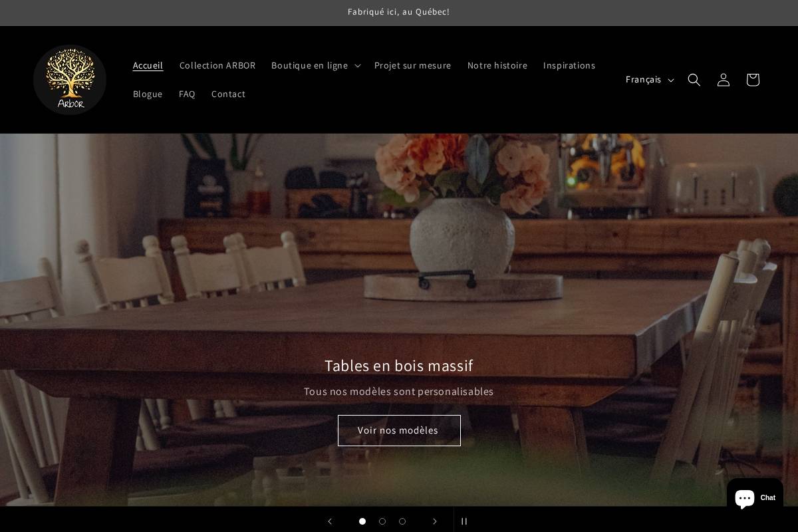Viewport: 798px width, 532px height.
Task: Open Notre histoire page
Action: tap(497, 65)
